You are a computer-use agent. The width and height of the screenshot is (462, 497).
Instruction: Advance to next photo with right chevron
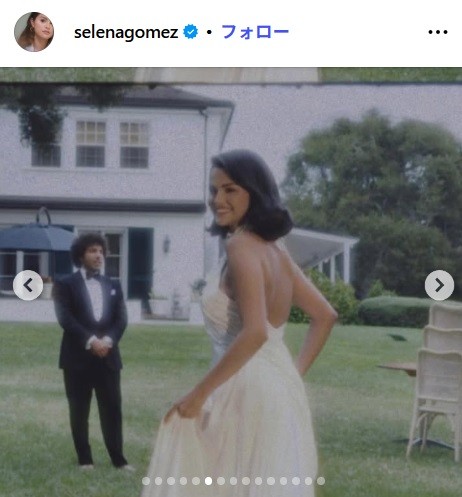tap(439, 285)
